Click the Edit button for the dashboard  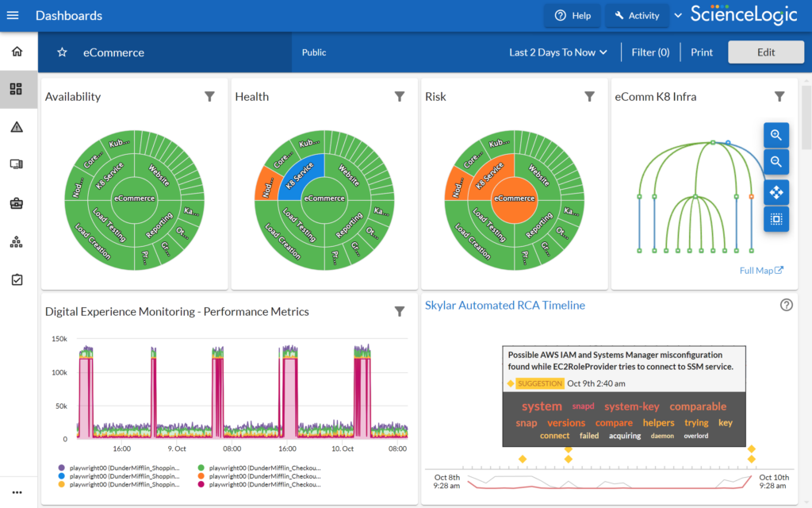click(765, 52)
